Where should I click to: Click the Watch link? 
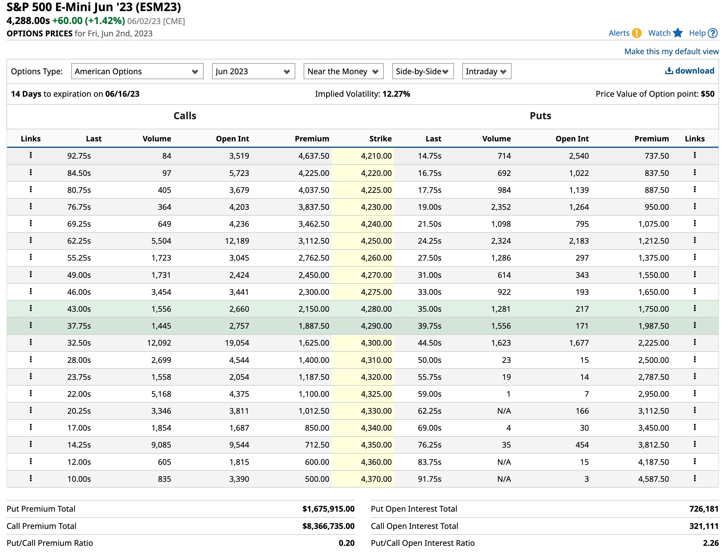point(659,33)
